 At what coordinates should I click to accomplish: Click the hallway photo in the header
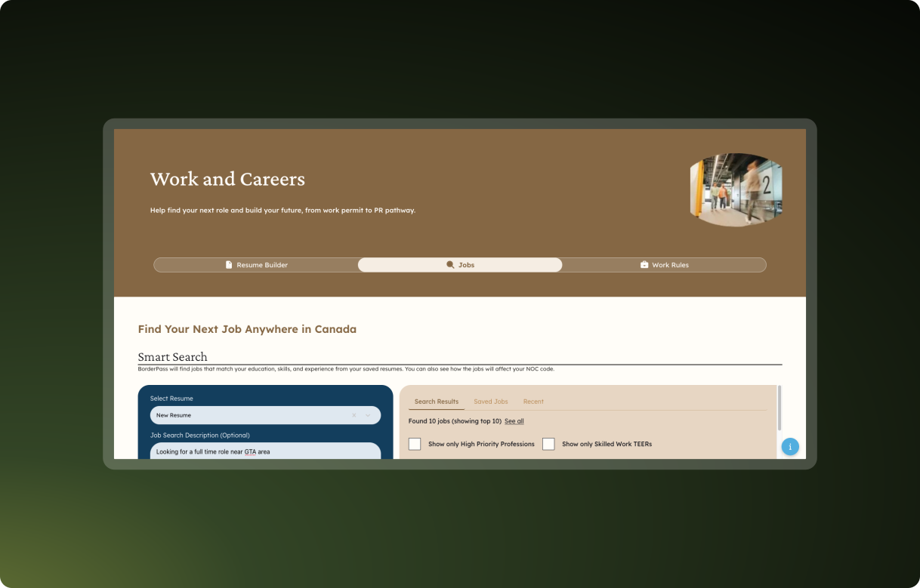click(x=736, y=189)
